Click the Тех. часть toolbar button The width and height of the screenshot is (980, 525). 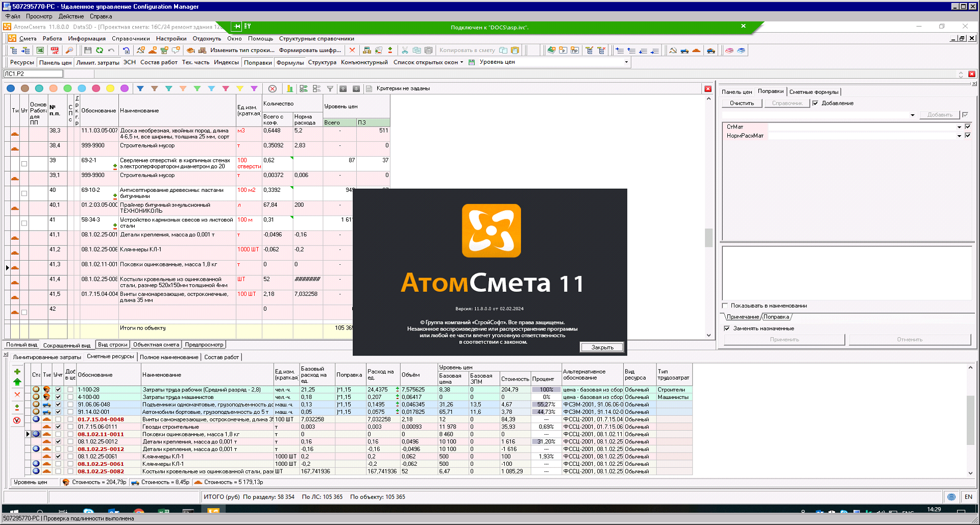coord(195,62)
